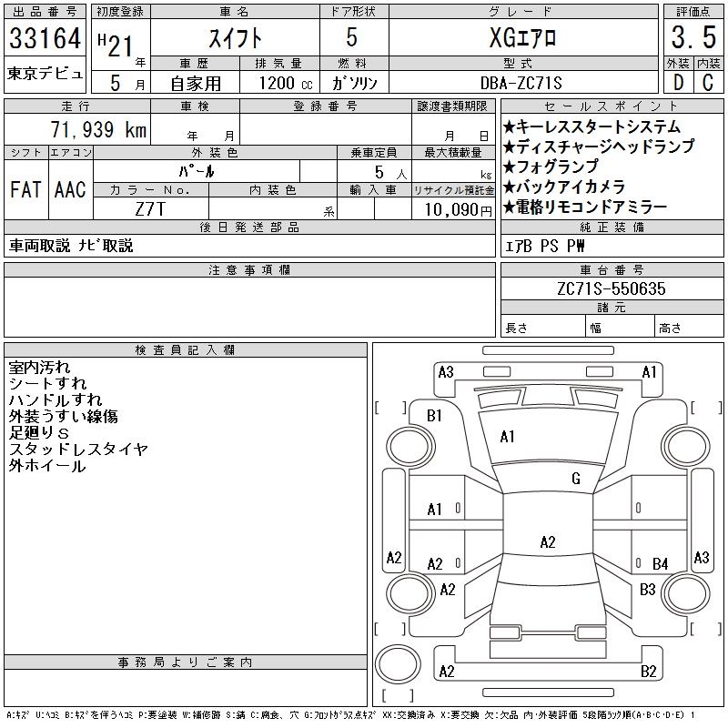Click the スタッドレスタイヤ inspector note
Image resolution: width=728 pixels, height=728 pixels.
pos(78,450)
